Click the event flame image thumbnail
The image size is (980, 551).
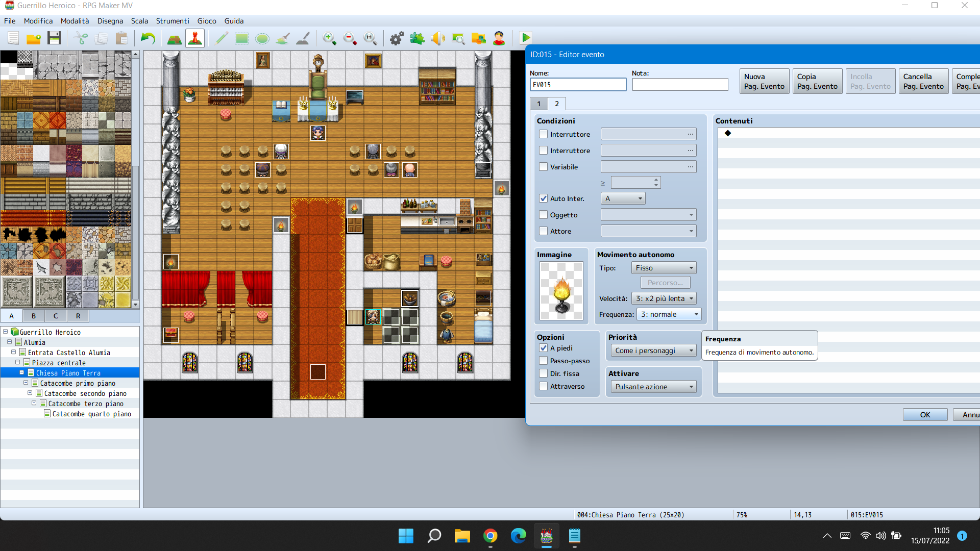tap(561, 291)
